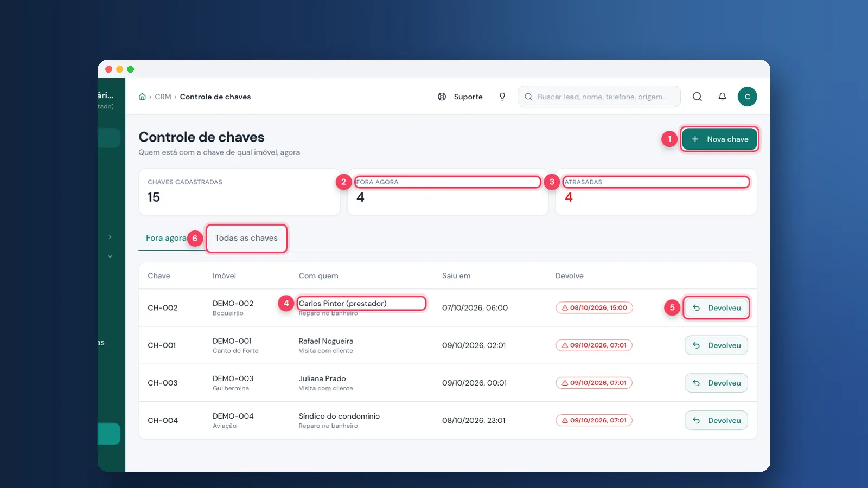Switch to the Todas as chaves tab
The height and width of the screenshot is (488, 868).
click(246, 238)
